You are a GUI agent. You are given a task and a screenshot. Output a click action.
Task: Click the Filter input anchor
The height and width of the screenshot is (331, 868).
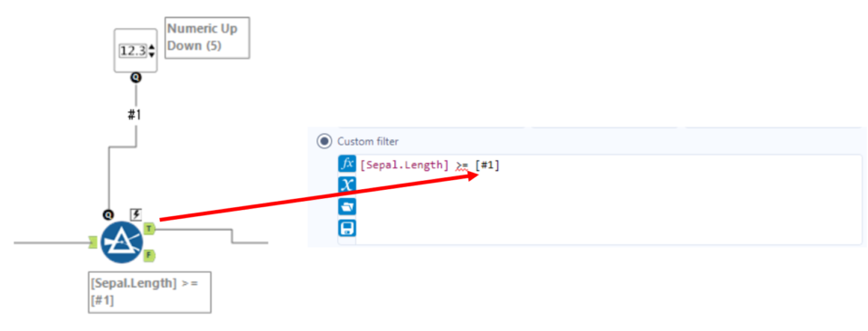point(94,241)
